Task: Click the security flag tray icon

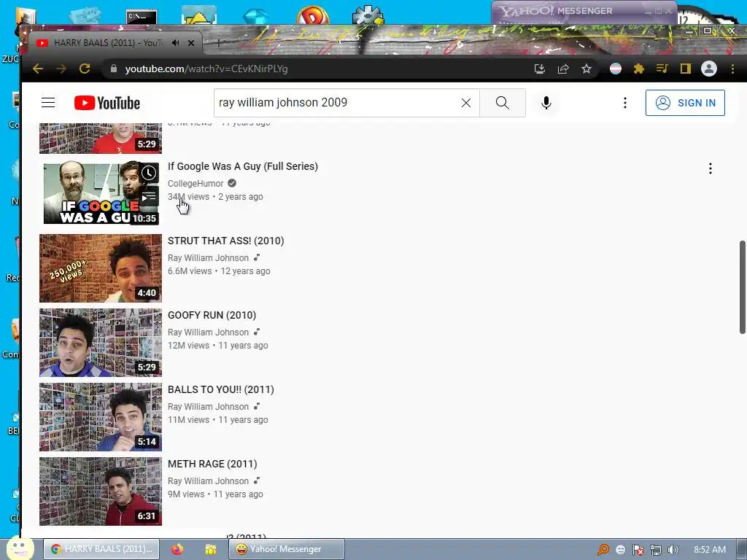Action: pos(638,550)
